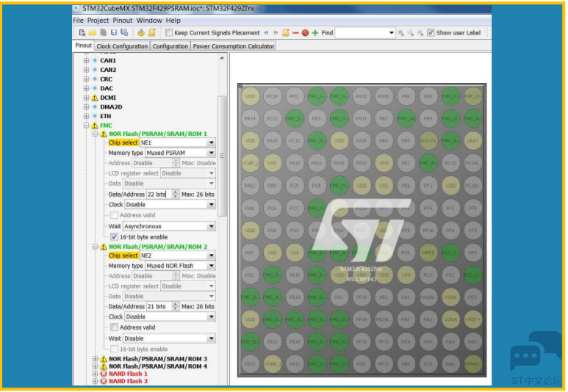
Task: Click the DCMI warning triangle icon
Action: pos(95,98)
